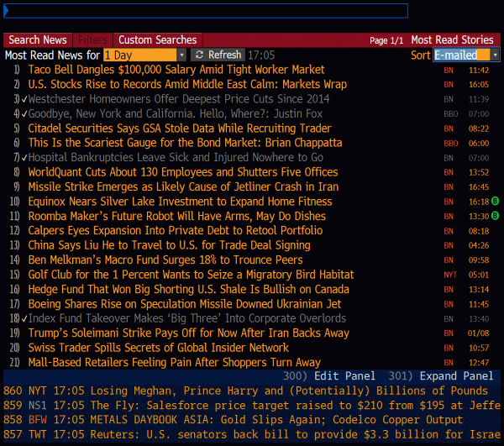The width and height of the screenshot is (504, 446).
Task: Click the 858 BFW Metals Daybook Asia headline
Action: [233, 420]
